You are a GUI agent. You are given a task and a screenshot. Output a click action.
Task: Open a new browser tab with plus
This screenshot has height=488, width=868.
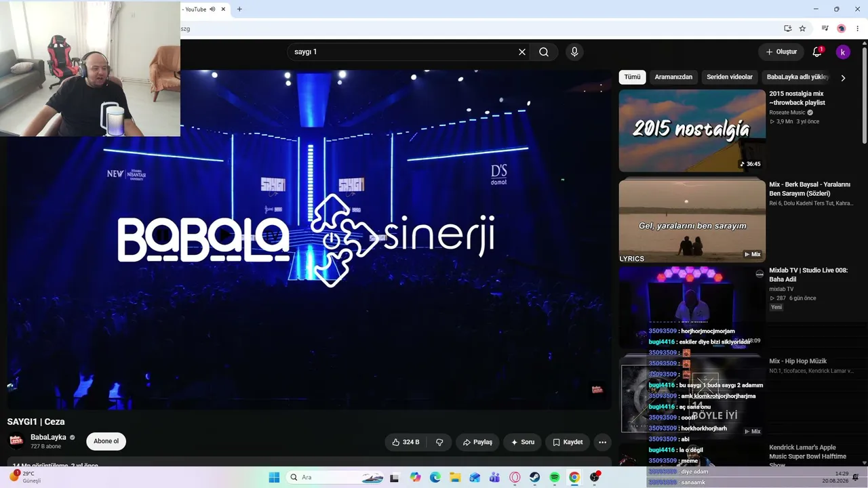[x=239, y=9]
